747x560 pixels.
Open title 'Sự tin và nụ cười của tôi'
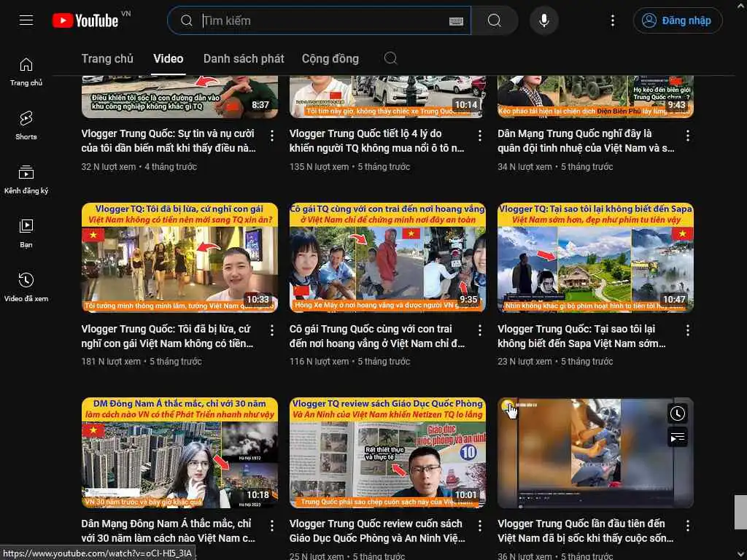point(169,141)
